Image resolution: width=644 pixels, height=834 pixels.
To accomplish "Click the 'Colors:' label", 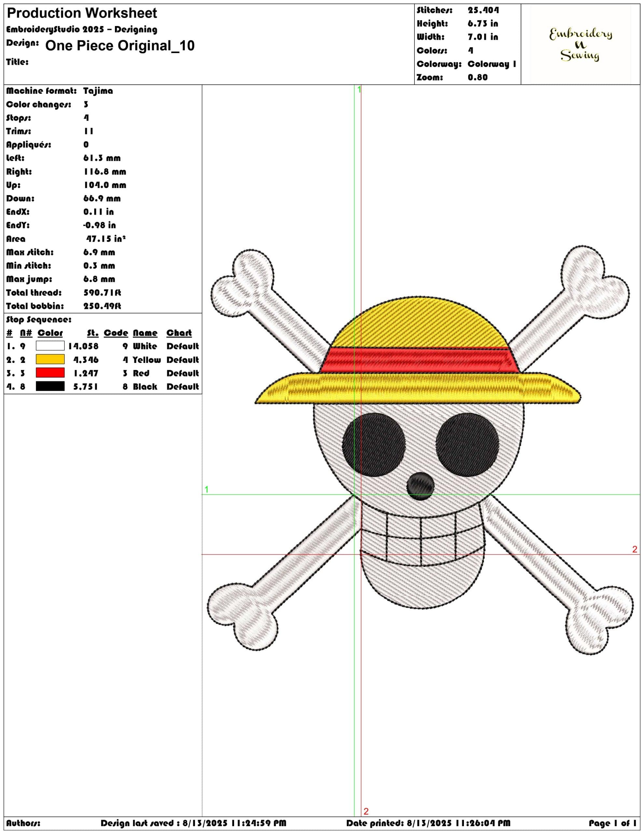I will pos(432,50).
